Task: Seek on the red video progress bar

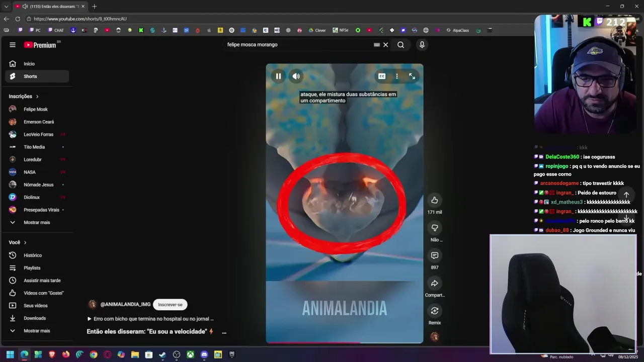Action: coord(345,343)
